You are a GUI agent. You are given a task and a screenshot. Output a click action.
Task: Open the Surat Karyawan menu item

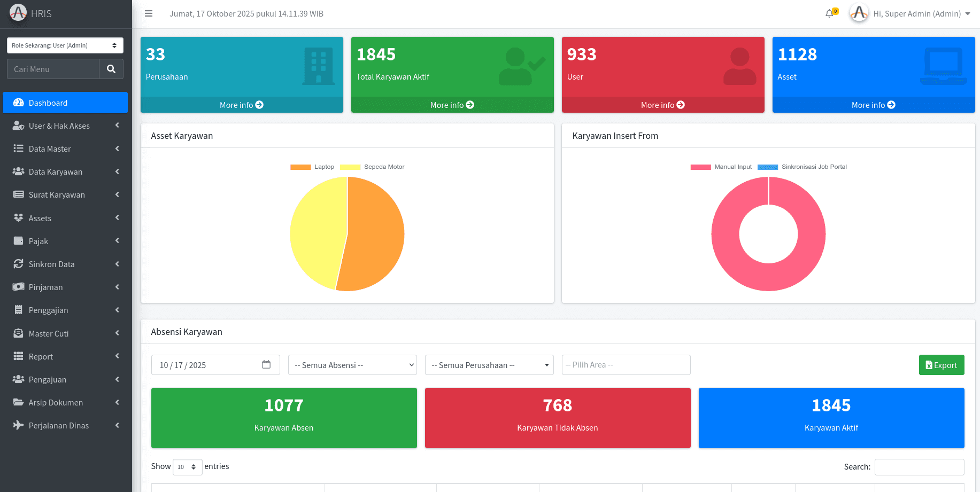(x=65, y=194)
